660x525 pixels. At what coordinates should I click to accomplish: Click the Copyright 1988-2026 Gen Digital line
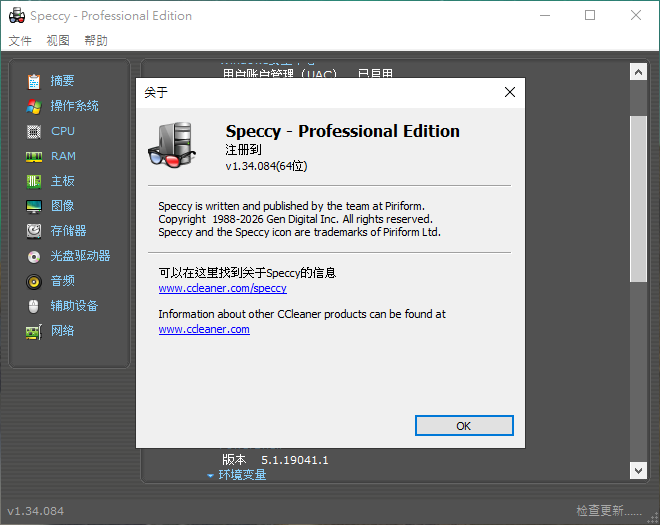coord(295,219)
